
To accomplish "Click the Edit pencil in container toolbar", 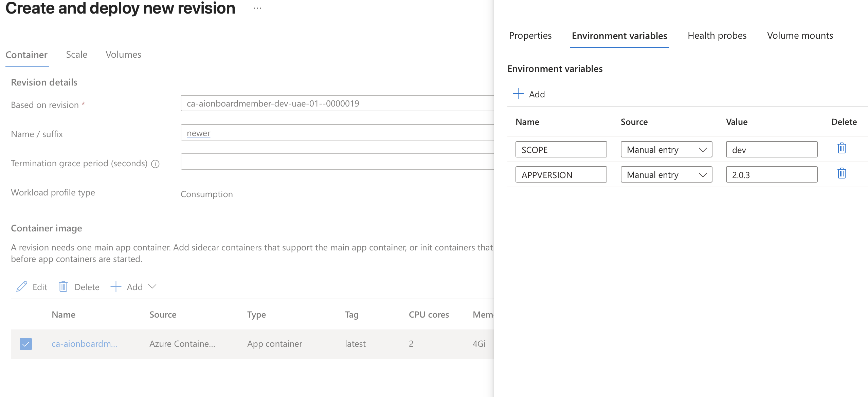I will point(32,287).
